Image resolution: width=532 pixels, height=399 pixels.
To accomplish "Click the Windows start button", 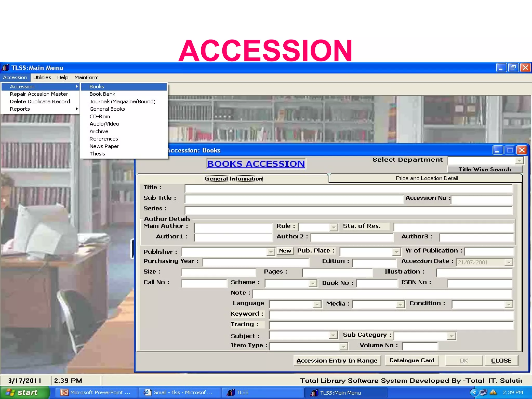I will pos(24,393).
